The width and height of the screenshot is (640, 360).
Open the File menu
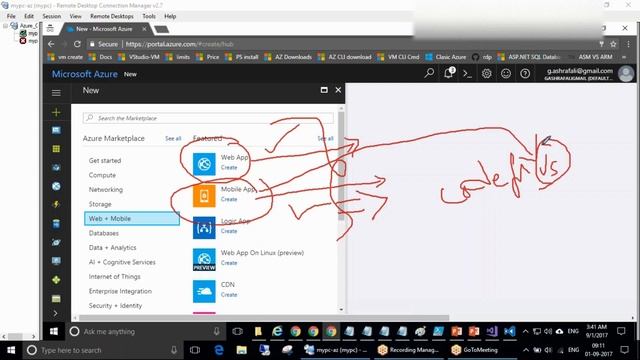11,16
